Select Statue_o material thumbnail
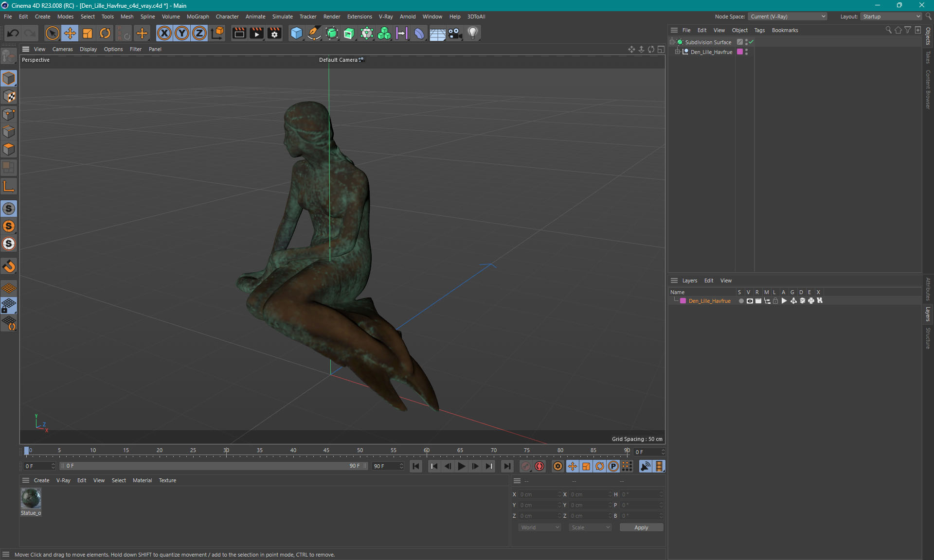 (x=31, y=498)
